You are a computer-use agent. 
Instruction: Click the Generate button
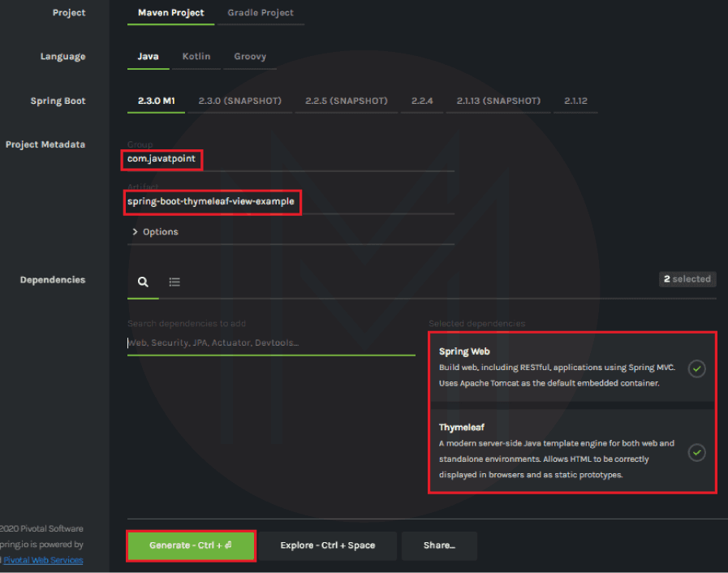[x=191, y=545]
